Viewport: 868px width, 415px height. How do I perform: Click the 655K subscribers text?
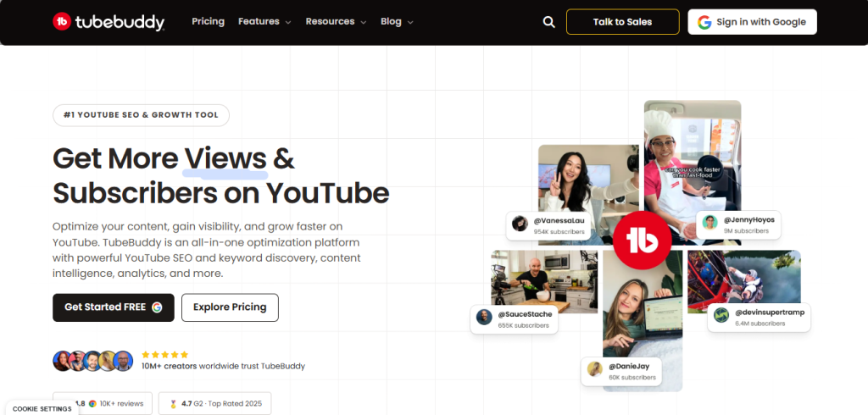tap(523, 325)
